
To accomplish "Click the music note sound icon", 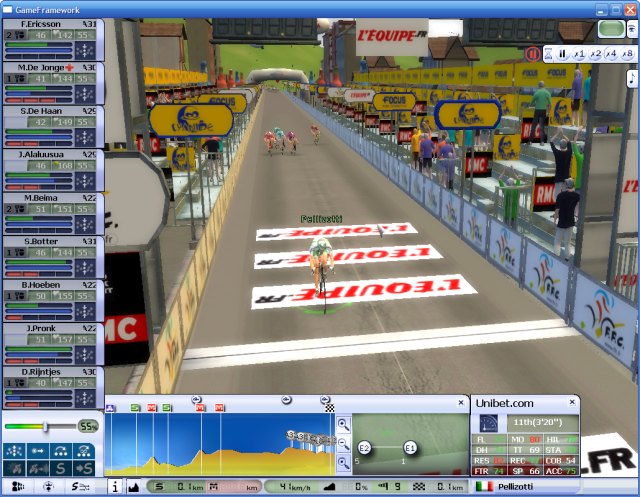I will (631, 78).
